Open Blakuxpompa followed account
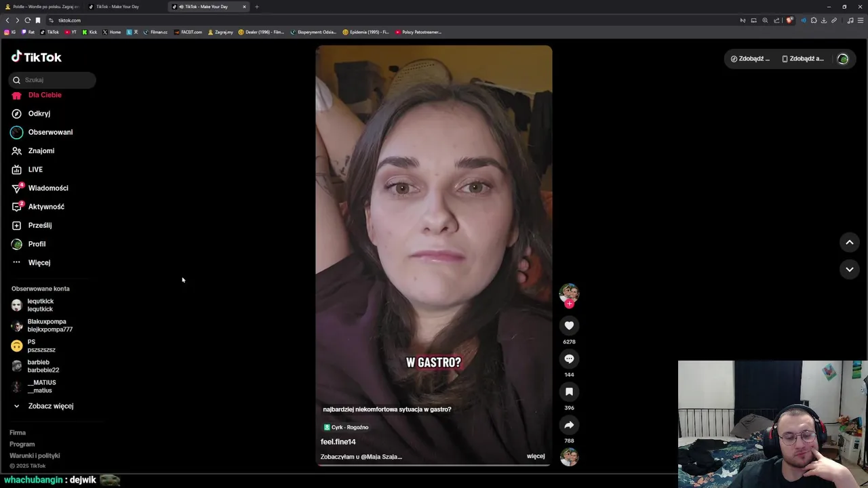 pyautogui.click(x=42, y=325)
